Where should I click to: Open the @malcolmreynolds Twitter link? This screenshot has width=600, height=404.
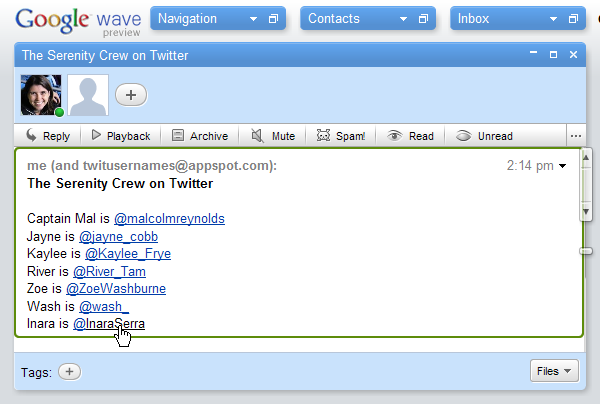[x=170, y=218]
